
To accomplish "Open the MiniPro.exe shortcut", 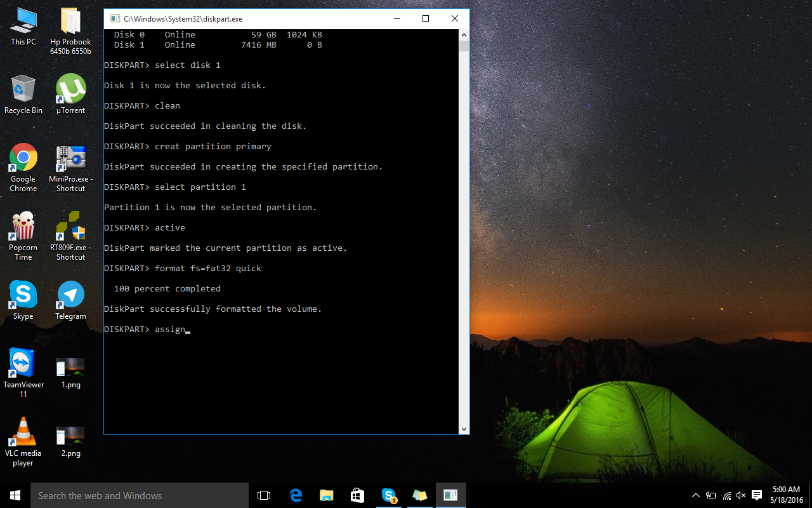I will [x=70, y=159].
